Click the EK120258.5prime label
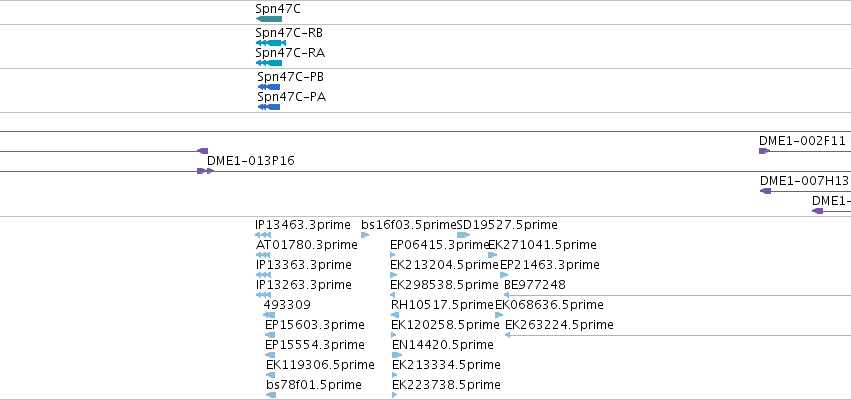 click(x=445, y=325)
